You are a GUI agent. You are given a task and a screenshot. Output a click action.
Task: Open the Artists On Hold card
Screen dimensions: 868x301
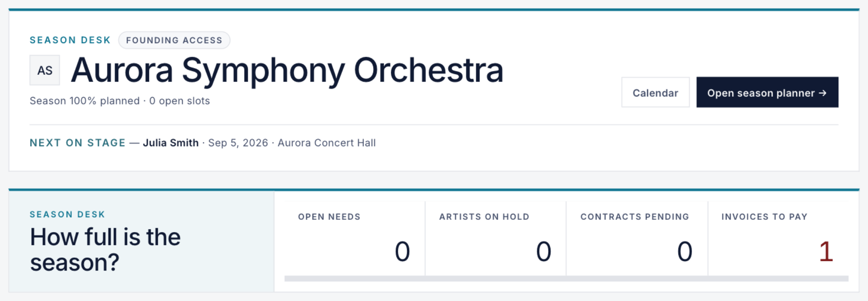[x=496, y=238]
